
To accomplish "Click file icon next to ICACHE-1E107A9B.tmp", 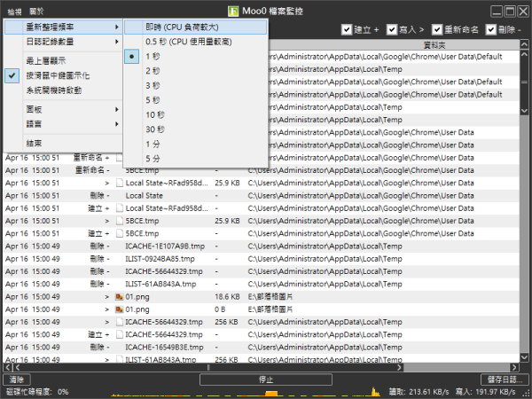I will (x=120, y=246).
